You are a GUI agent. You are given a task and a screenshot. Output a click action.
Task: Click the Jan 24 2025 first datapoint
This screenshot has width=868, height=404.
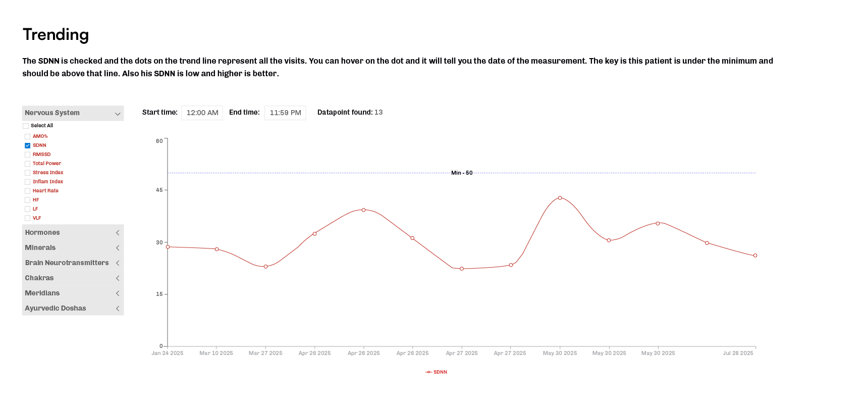(x=168, y=247)
